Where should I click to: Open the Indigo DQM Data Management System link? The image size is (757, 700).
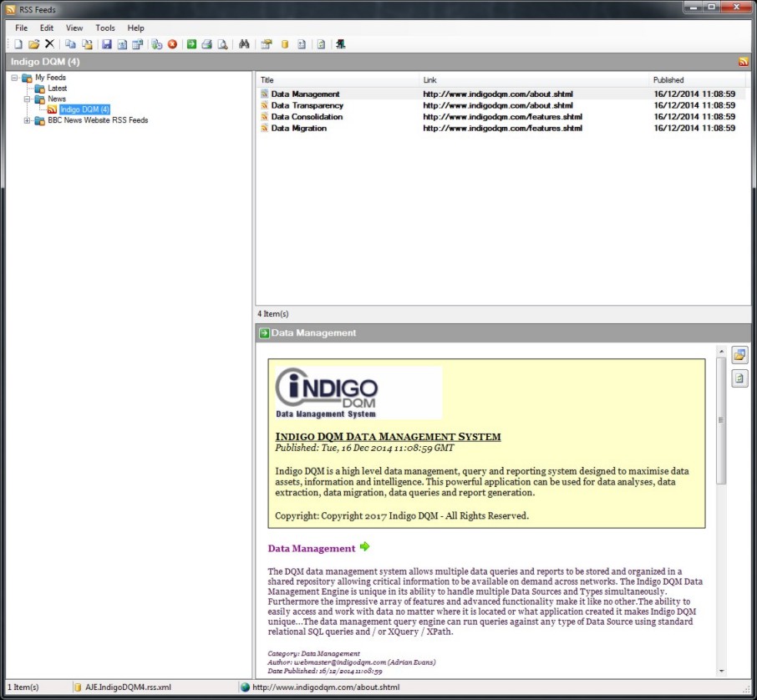coord(388,436)
